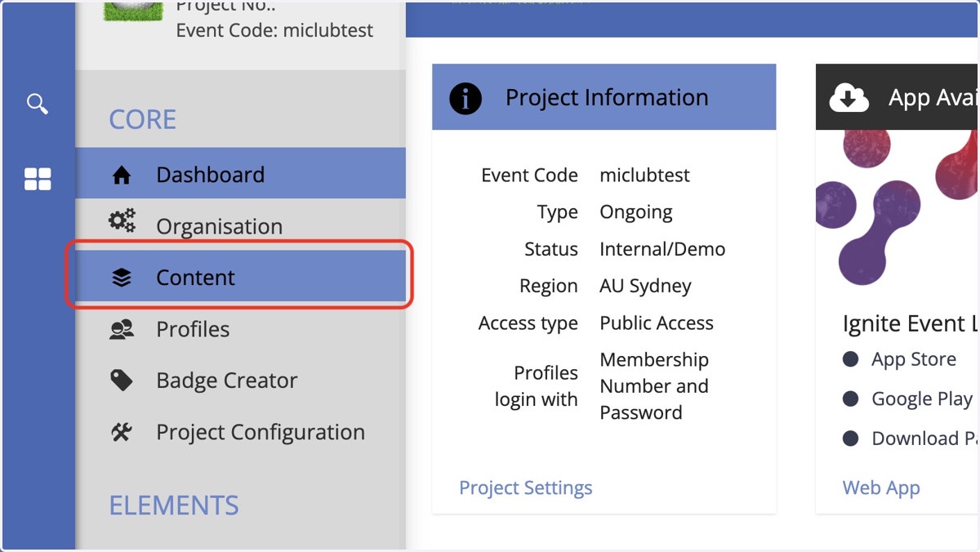This screenshot has height=552, width=980.
Task: Click the Project Configuration tools icon
Action: 122,432
